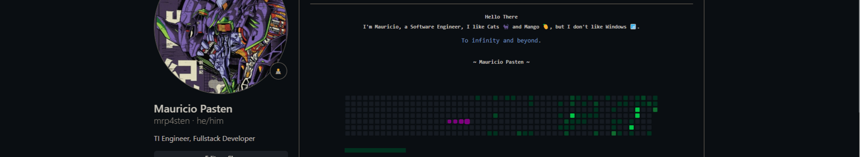Screen dimensions: 868x157
Task: Click the snake's head on the grid
Action: pyautogui.click(x=467, y=121)
